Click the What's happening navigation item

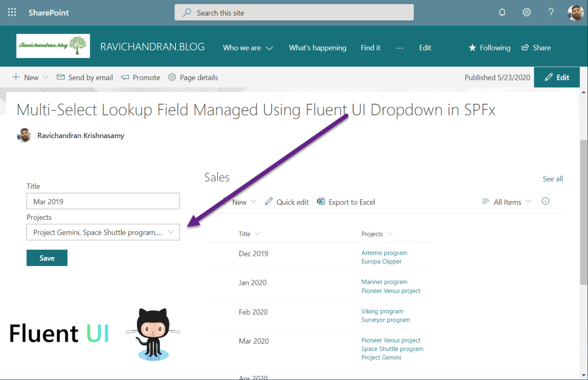[x=318, y=47]
